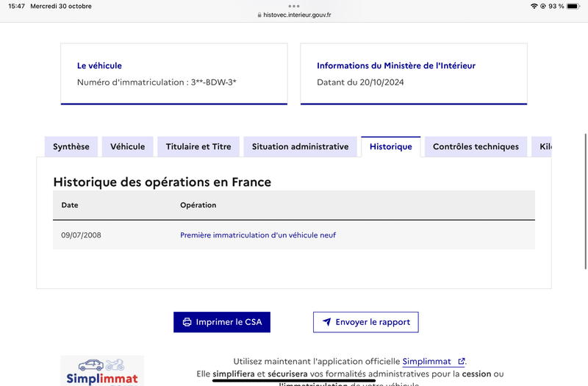
Task: Select the Historique tab
Action: click(391, 146)
